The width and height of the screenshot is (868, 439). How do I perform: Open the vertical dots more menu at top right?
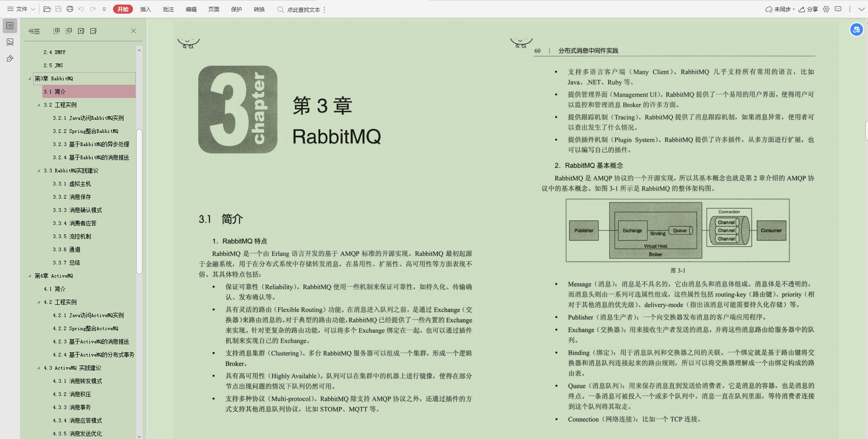point(850,9)
